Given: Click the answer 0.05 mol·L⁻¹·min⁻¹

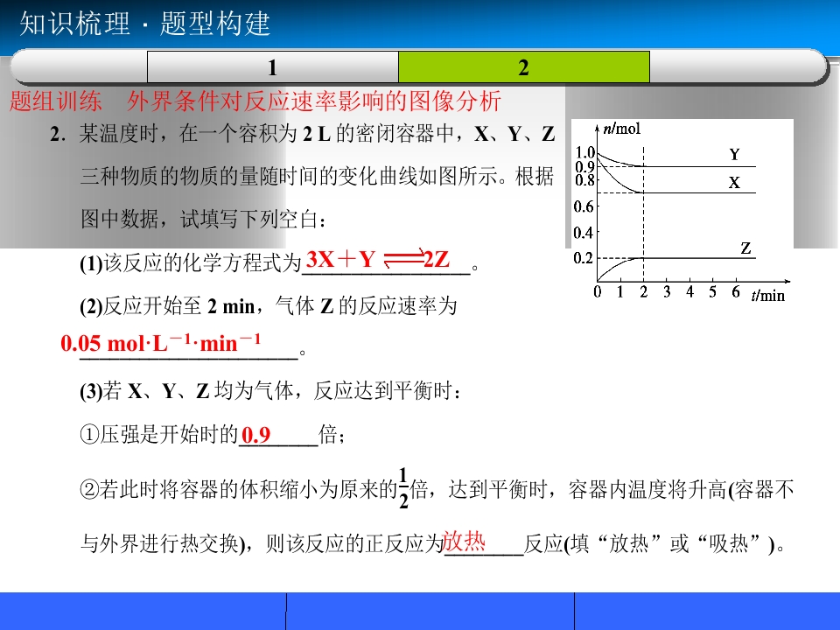Looking at the screenshot, I should (160, 343).
